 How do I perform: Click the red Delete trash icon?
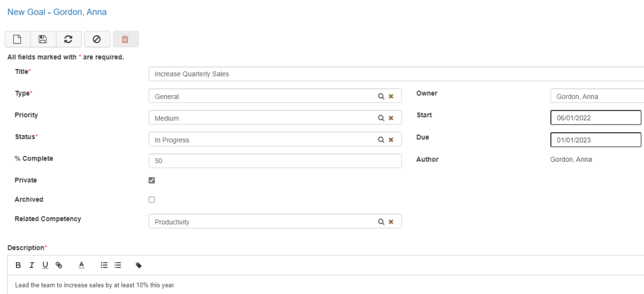tap(125, 39)
